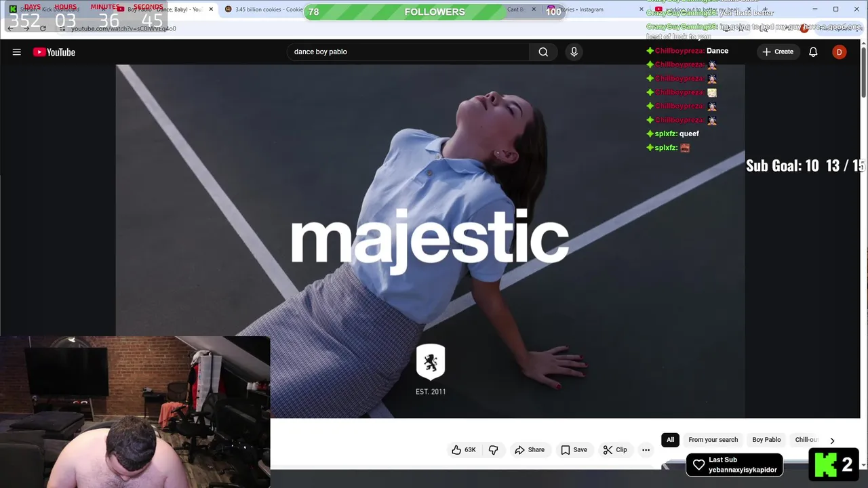The image size is (868, 488).
Task: Click the Create button
Action: tap(778, 52)
